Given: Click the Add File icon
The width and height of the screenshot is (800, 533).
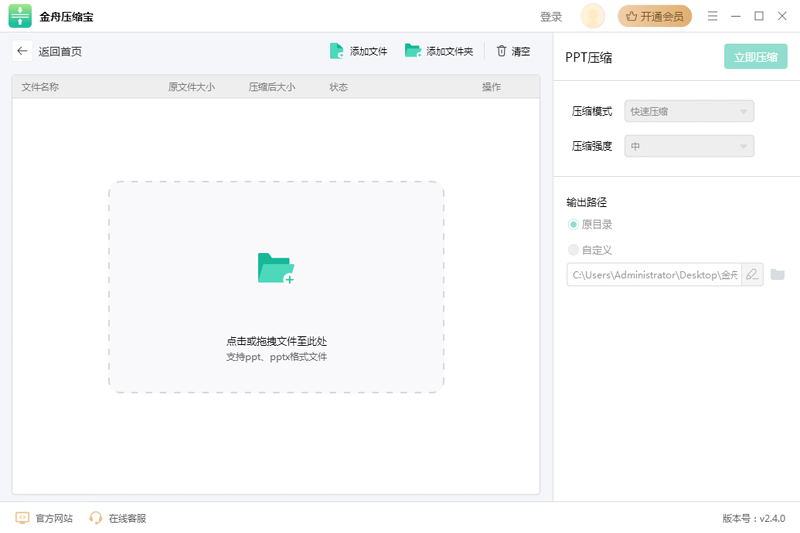Looking at the screenshot, I should [337, 51].
